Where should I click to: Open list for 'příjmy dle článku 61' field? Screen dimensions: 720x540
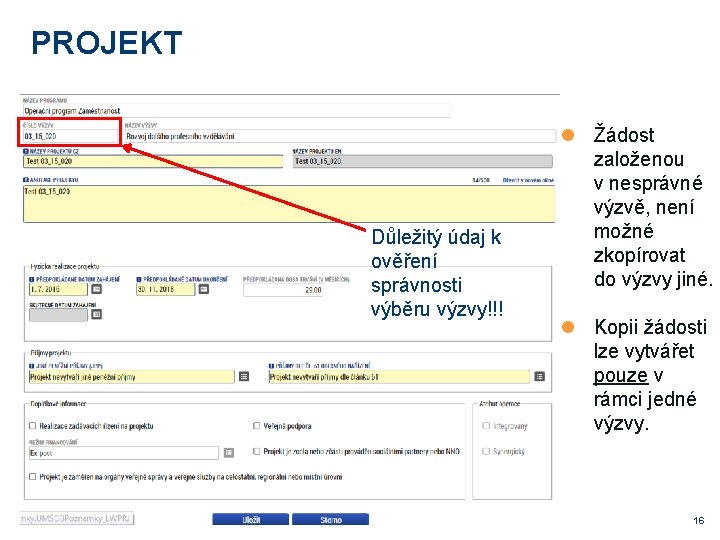coord(540,377)
